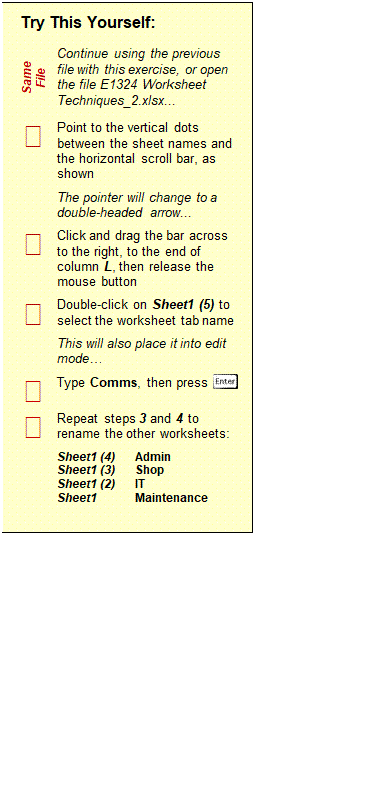This screenshot has width=381, height=801.
Task: Click the plain 'Sheet1' entry at the list bottom
Action: point(77,498)
